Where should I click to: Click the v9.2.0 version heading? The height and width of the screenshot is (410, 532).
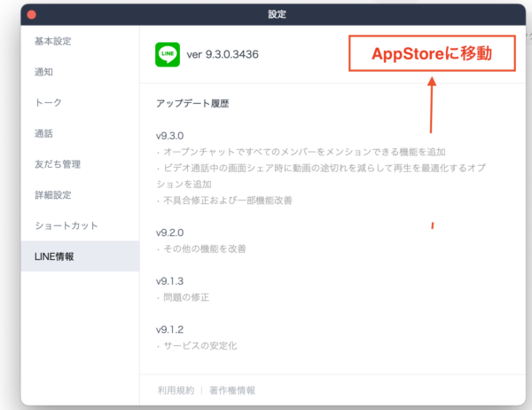(169, 233)
